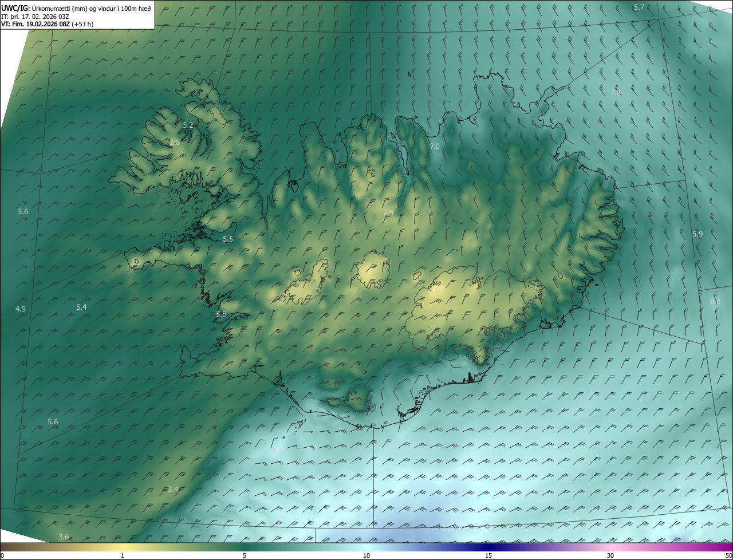
Task: Click the 0 tick on the color scale
Action: pos(2,555)
